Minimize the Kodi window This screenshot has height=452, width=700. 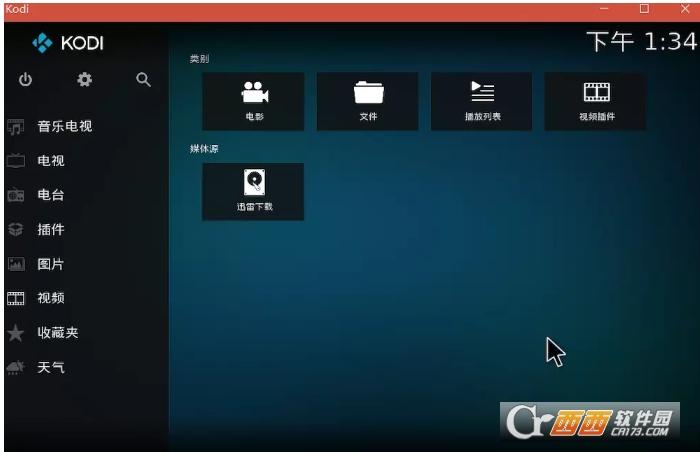[x=604, y=9]
